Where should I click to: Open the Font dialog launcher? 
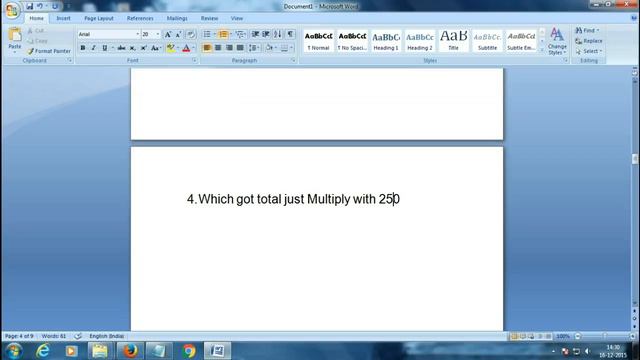click(194, 60)
